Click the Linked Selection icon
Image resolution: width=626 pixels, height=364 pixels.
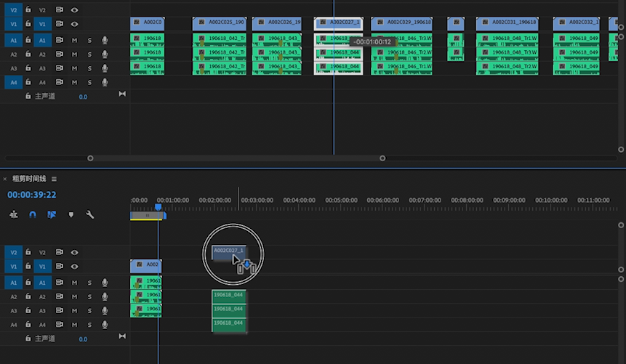coord(52,215)
